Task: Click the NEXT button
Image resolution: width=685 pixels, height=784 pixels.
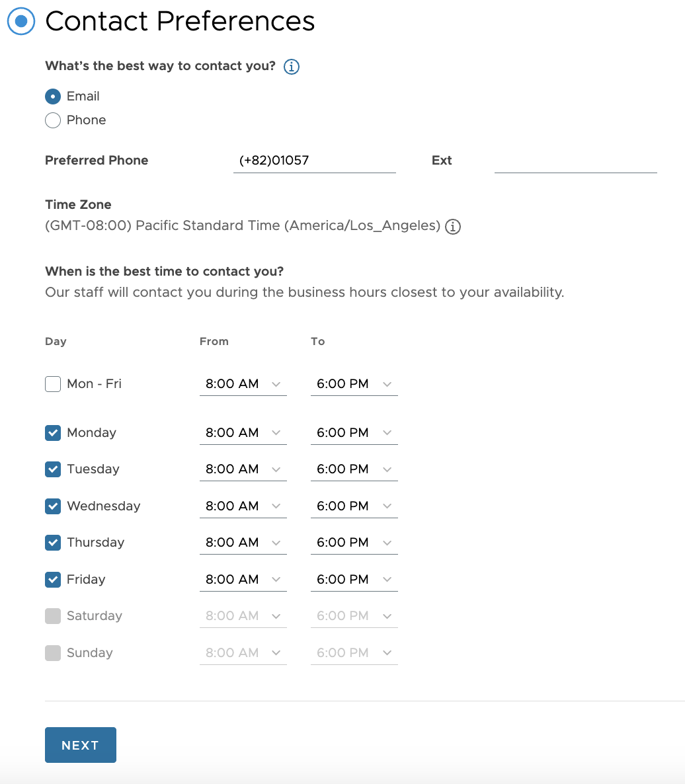Action: point(81,745)
